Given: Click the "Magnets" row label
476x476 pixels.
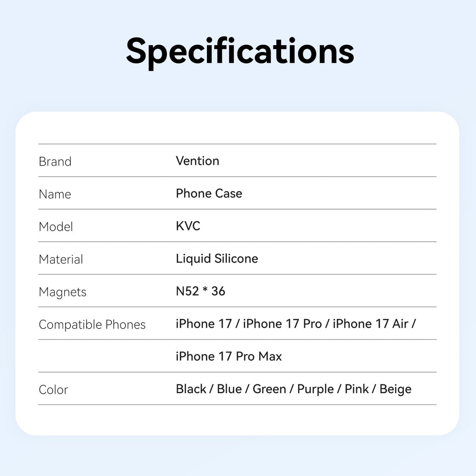Looking at the screenshot, I should coord(62,292).
